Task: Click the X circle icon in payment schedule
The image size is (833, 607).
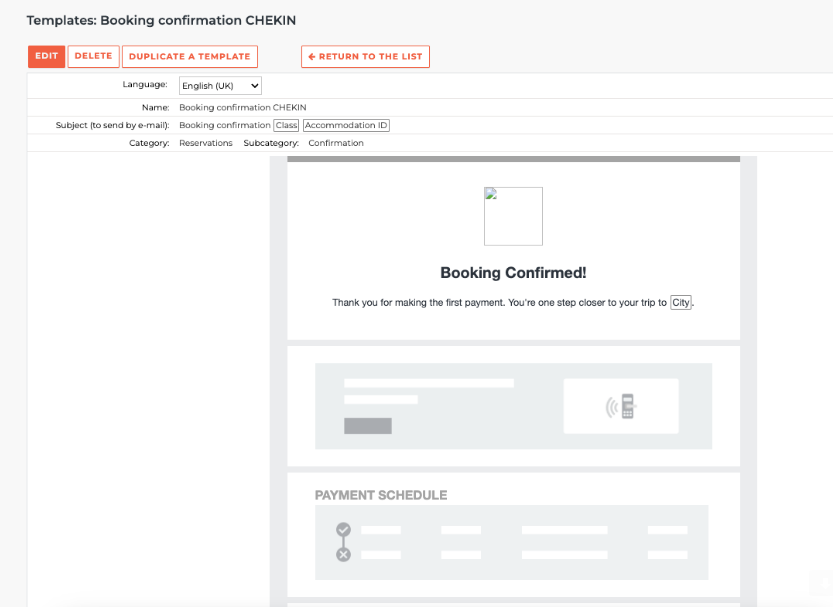Action: 344,554
